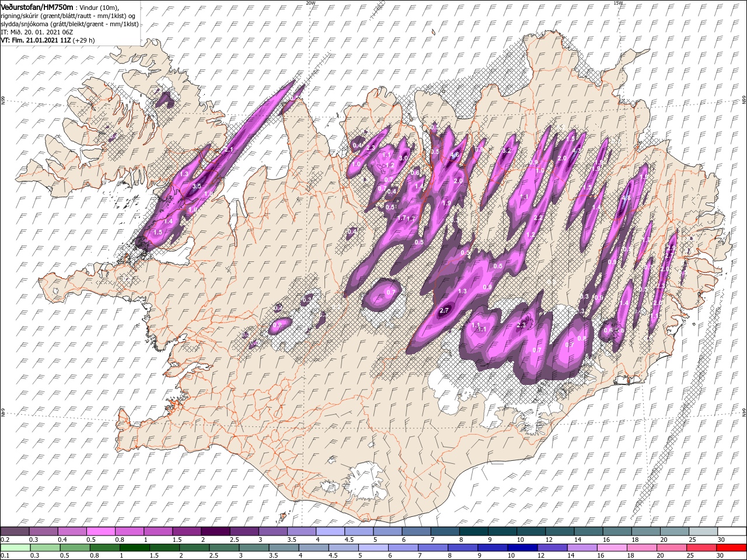Select the '0.1' label in the rain legend

[x=5, y=556]
